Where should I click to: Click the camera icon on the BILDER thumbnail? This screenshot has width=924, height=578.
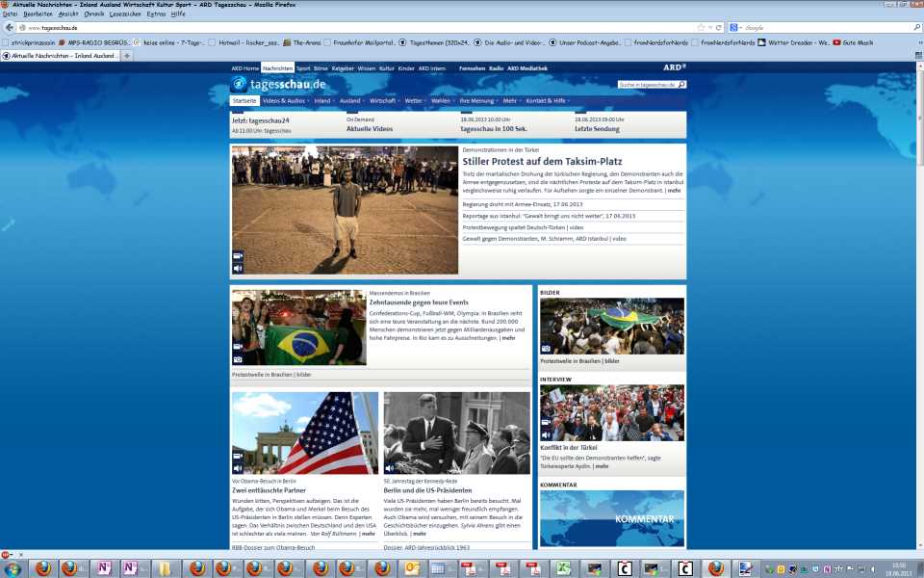point(546,349)
